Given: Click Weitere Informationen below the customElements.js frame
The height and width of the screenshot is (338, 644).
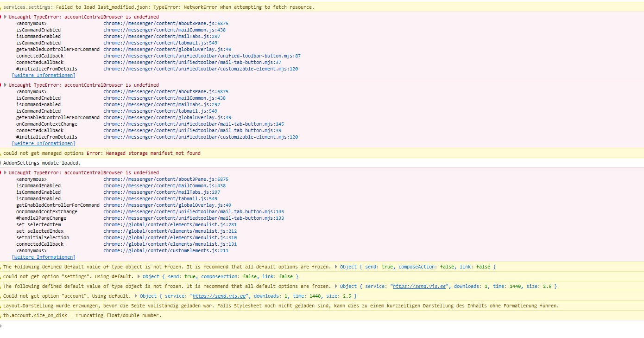Looking at the screenshot, I should [44, 257].
